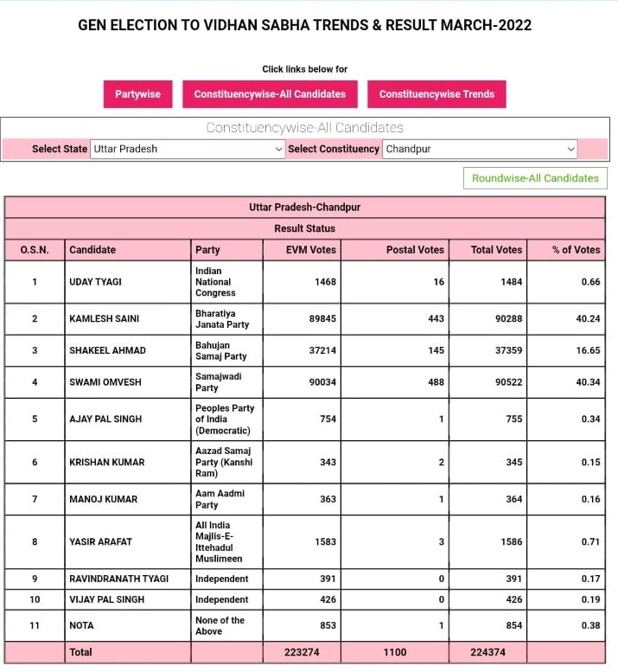The height and width of the screenshot is (672, 618).
Task: Click the Uttar Pradesh-Chandpur table heading
Action: coord(304,208)
